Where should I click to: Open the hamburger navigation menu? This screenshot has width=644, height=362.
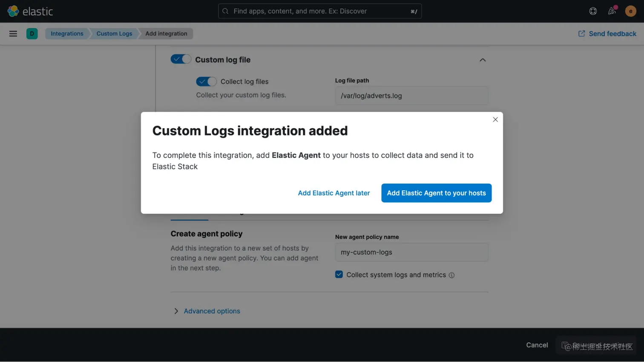(13, 34)
